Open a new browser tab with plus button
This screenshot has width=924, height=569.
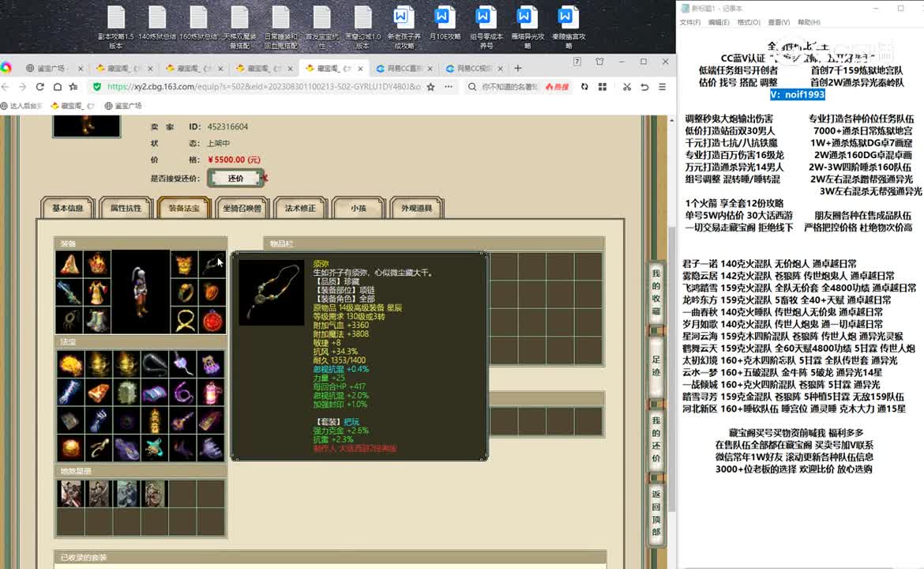(518, 69)
